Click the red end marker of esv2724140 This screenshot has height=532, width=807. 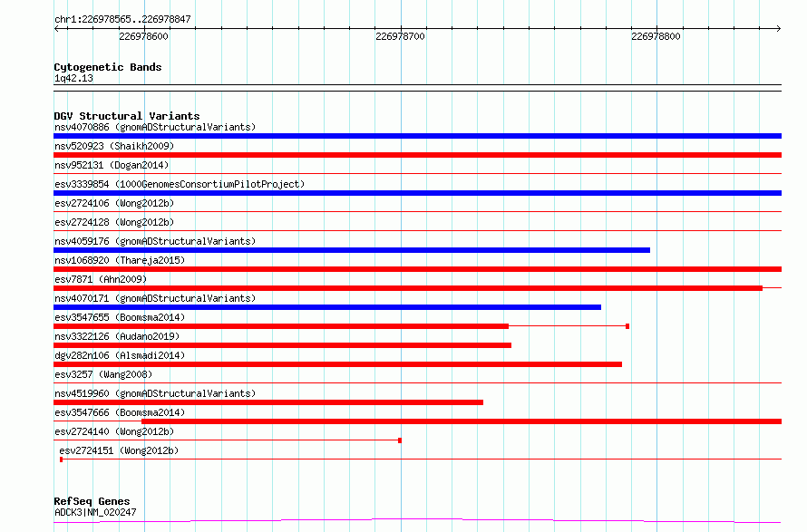tap(400, 441)
